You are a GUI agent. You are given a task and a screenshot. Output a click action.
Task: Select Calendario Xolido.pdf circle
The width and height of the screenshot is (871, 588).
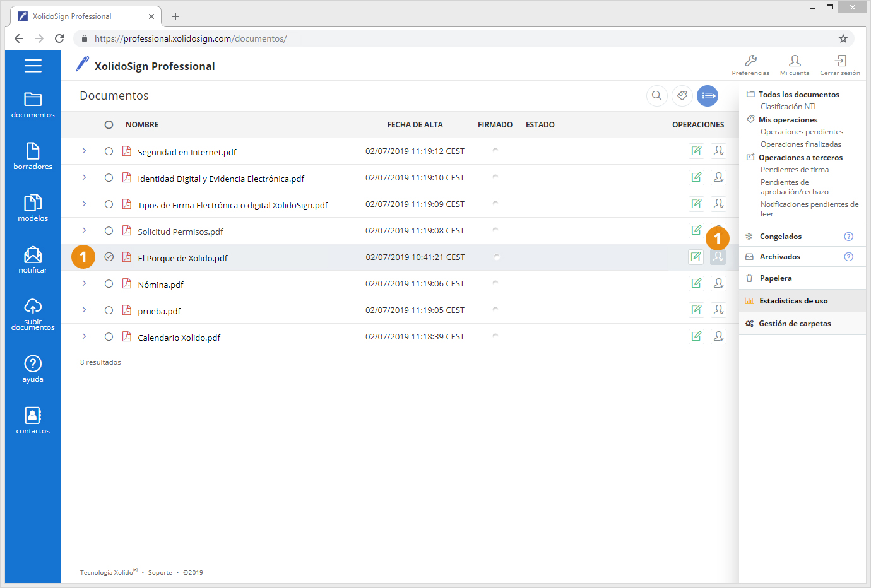tap(109, 337)
